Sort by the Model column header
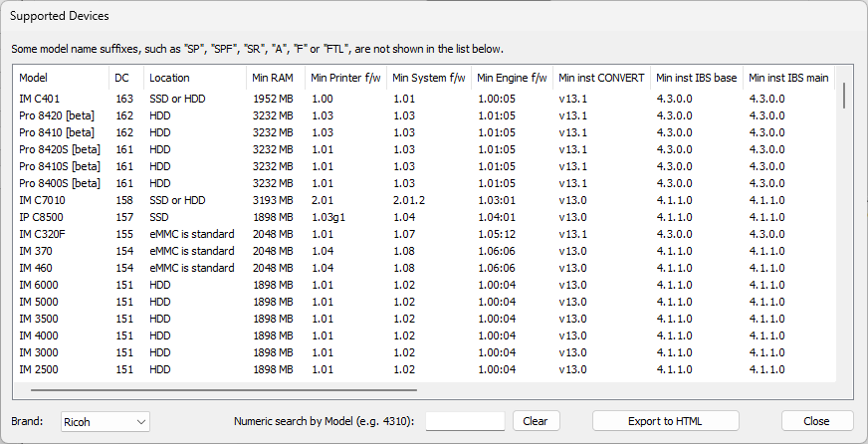This screenshot has width=868, height=444. (60, 78)
